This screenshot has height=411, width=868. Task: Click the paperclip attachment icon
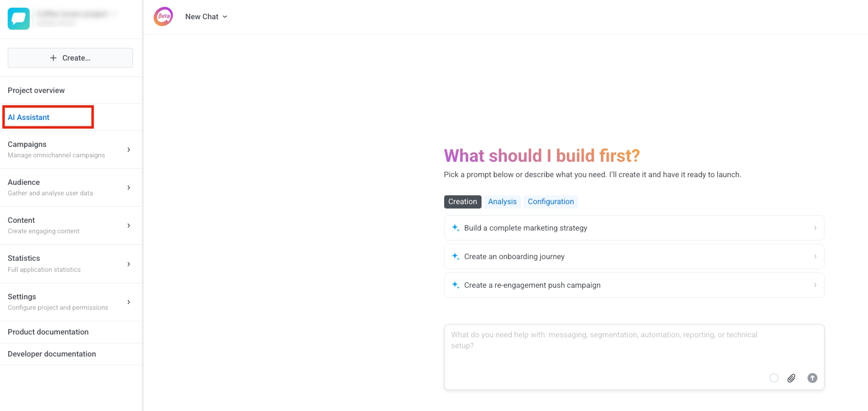coord(792,378)
